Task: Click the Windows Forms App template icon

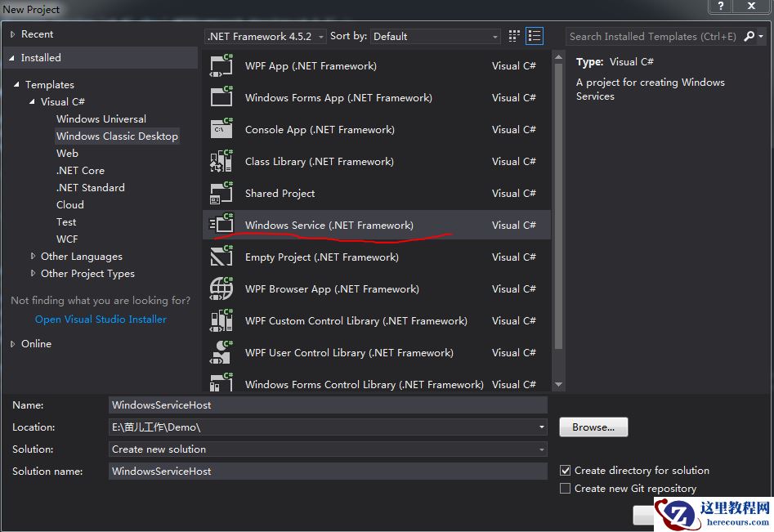Action: (221, 98)
